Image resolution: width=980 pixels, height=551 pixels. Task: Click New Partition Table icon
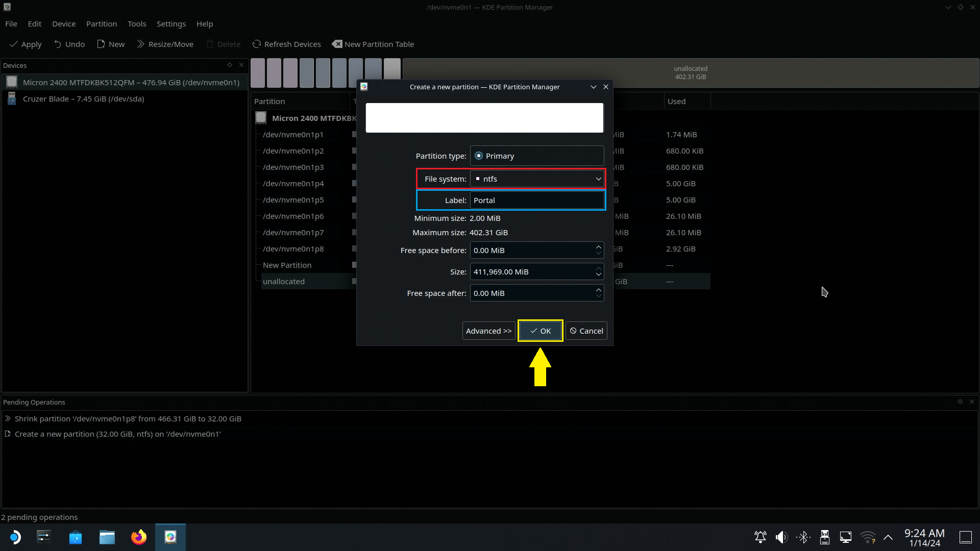(337, 44)
